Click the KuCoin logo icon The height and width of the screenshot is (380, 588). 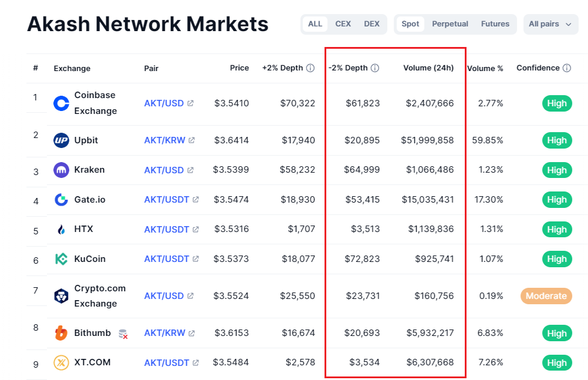point(61,259)
